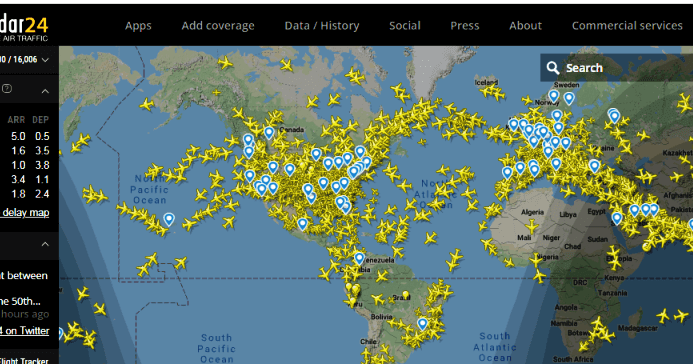Click the 3.8 departure delay value

pyautogui.click(x=42, y=165)
